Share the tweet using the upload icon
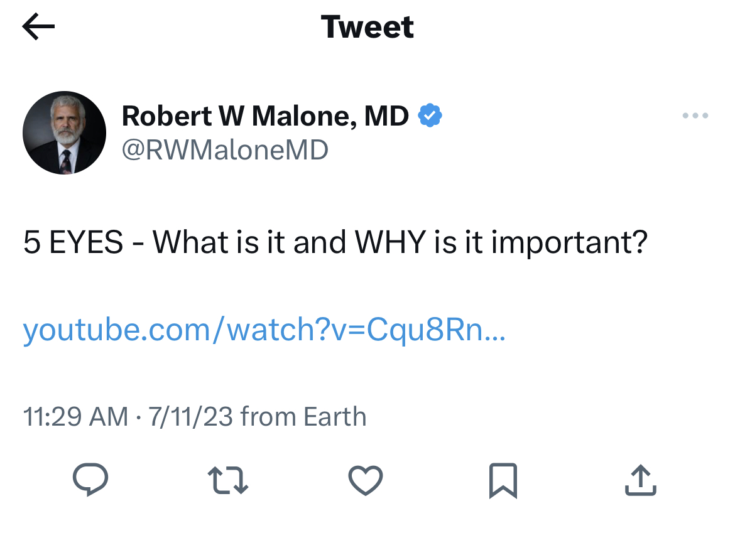This screenshot has width=735, height=560. point(640,480)
